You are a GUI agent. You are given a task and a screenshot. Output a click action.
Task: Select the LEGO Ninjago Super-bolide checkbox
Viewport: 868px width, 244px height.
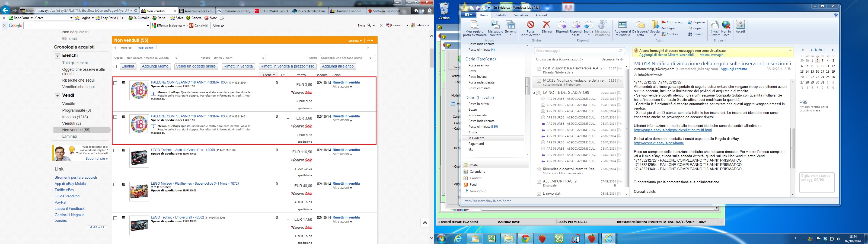point(115,184)
